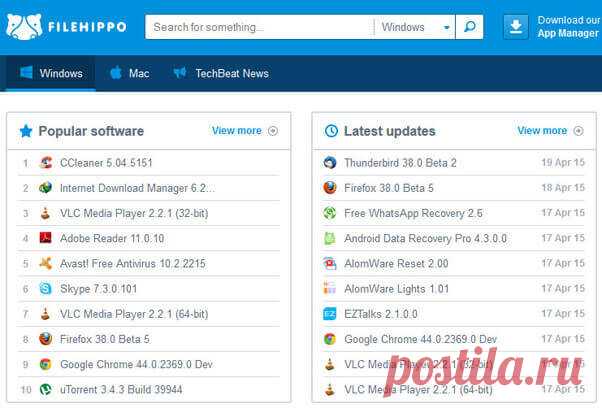Click the Skype icon
The image size is (602, 408).
[x=46, y=289]
